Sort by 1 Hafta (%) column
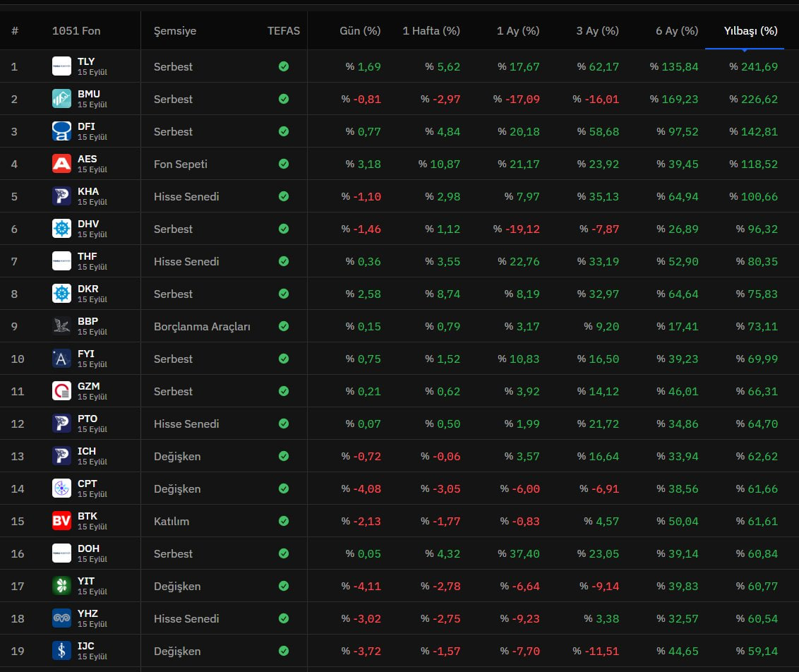The width and height of the screenshot is (799, 672). coord(431,30)
